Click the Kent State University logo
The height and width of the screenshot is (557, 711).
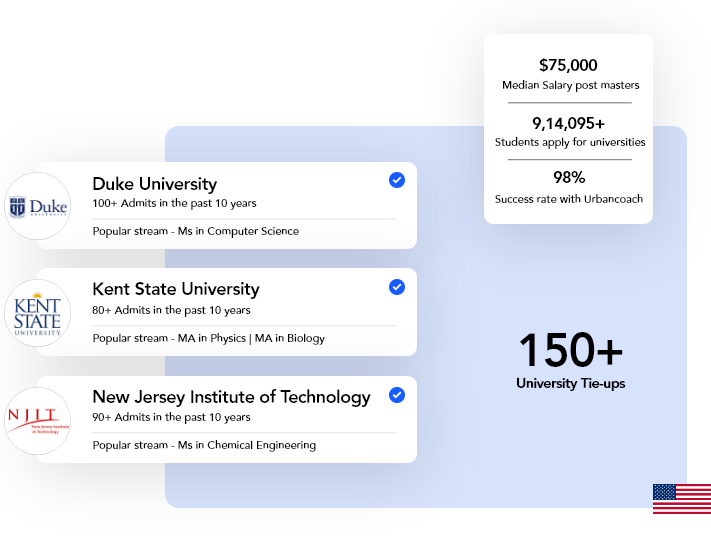tap(38, 313)
